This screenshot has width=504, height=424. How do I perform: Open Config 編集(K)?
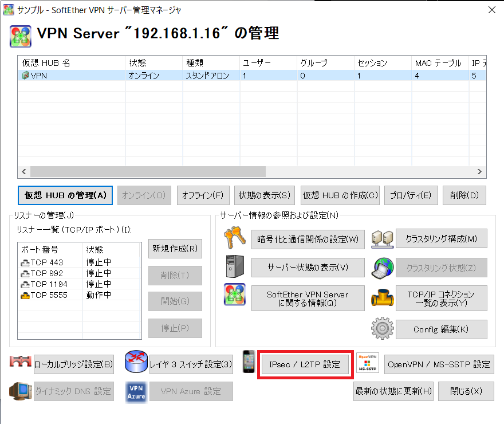pos(442,329)
